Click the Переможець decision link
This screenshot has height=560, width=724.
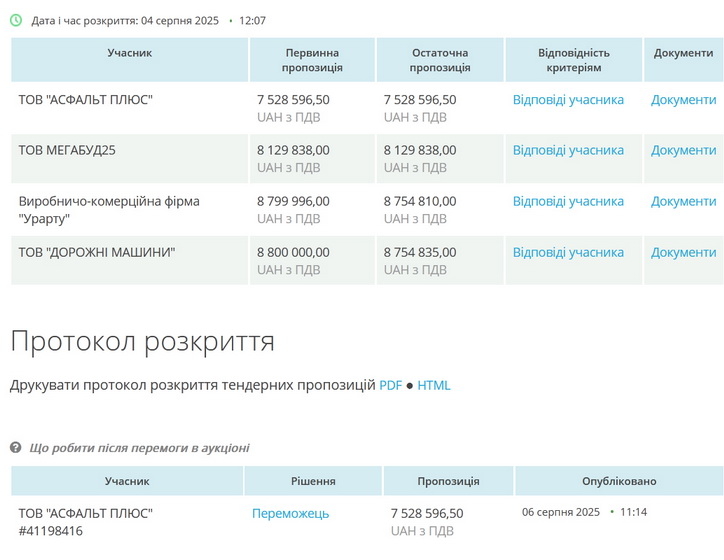(290, 514)
